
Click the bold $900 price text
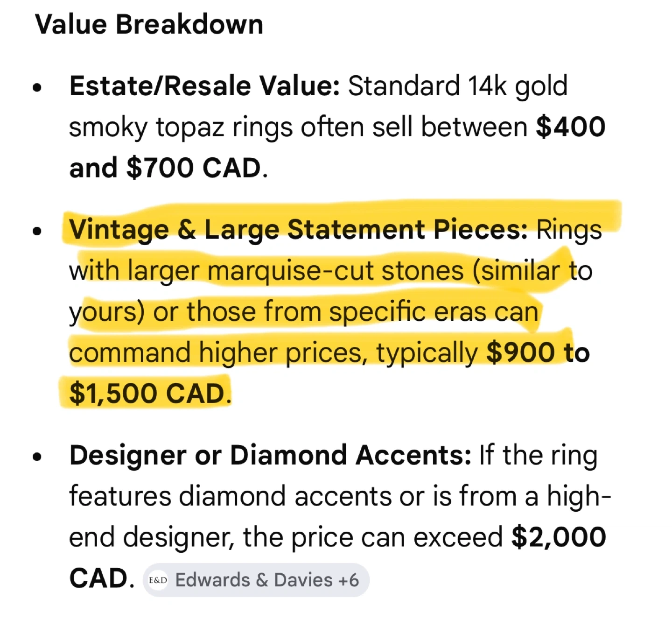pos(521,352)
